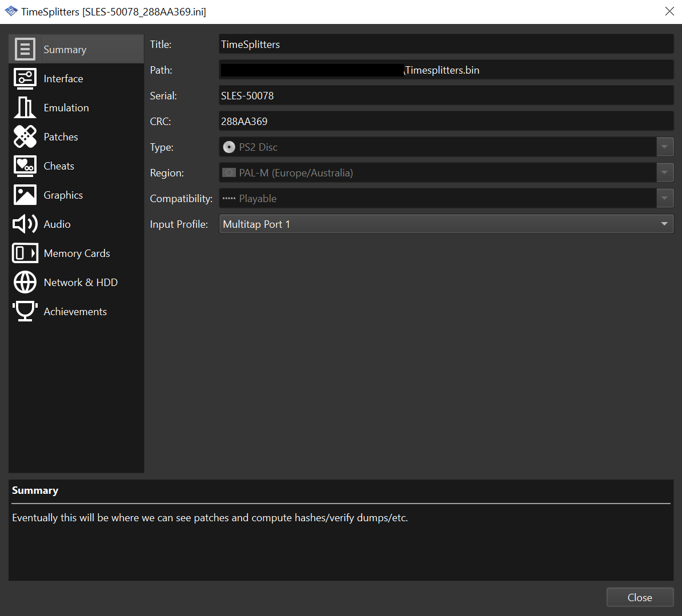Click the Network & HDD globe icon
The image size is (682, 616).
[x=25, y=281]
